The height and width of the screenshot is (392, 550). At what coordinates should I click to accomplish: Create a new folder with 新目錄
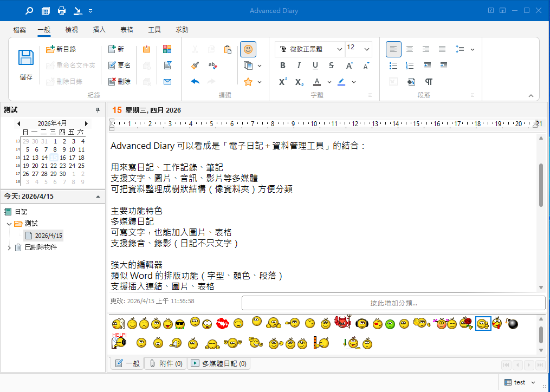point(61,49)
